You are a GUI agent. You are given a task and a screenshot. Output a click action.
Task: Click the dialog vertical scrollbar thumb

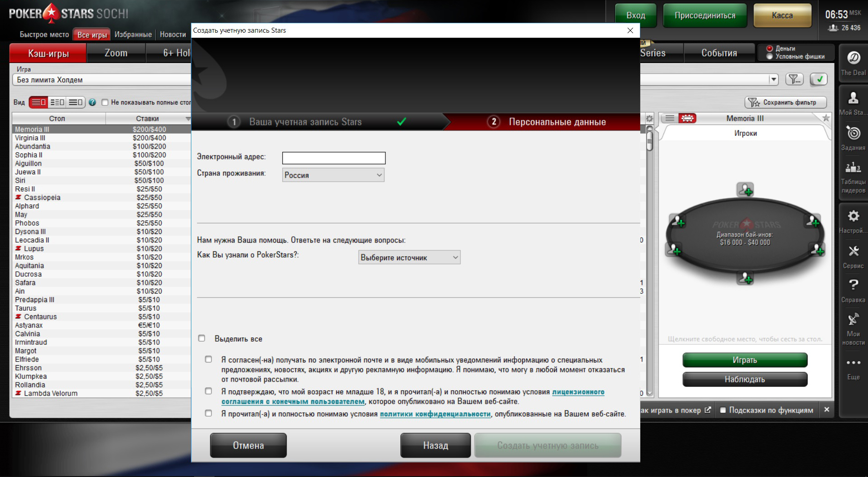649,141
